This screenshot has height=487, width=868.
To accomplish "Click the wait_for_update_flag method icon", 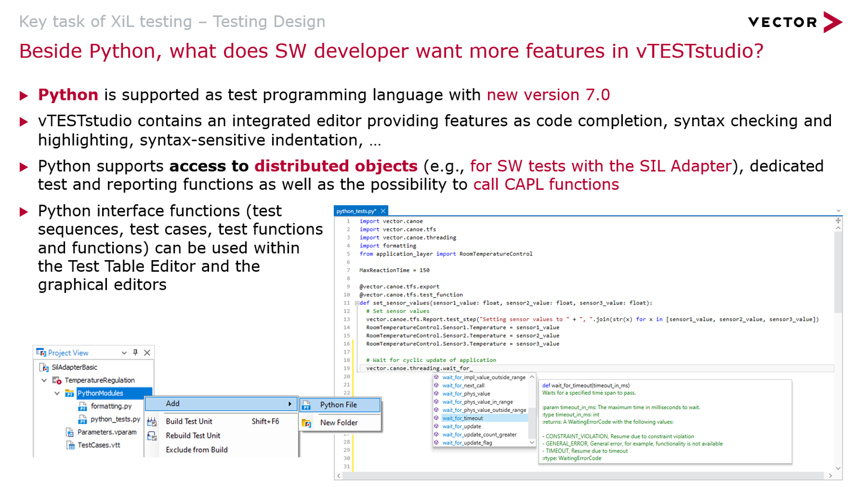I will (437, 443).
